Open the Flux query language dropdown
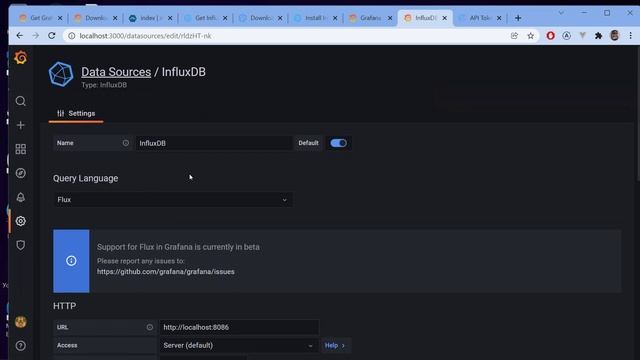This screenshot has width=640, height=360. tap(173, 200)
